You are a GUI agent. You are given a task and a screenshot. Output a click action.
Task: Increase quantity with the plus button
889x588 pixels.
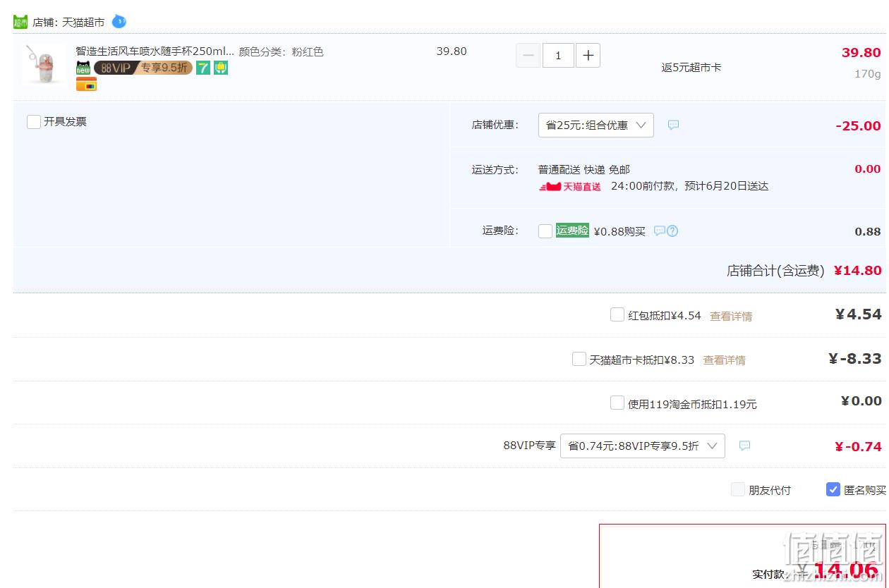pos(588,55)
